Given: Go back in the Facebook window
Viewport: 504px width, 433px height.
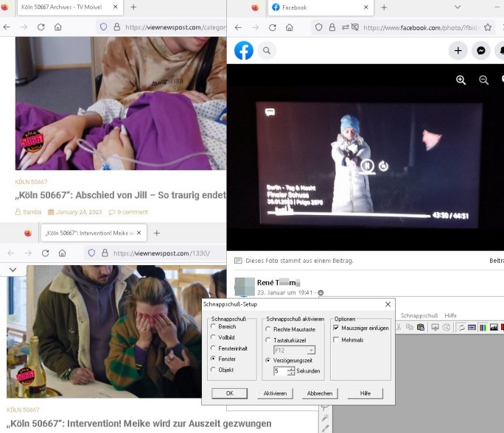Looking at the screenshot, I should 238,28.
